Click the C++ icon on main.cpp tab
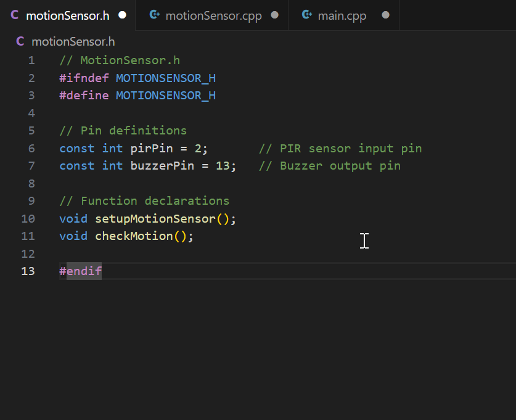This screenshot has width=516, height=420. point(306,15)
